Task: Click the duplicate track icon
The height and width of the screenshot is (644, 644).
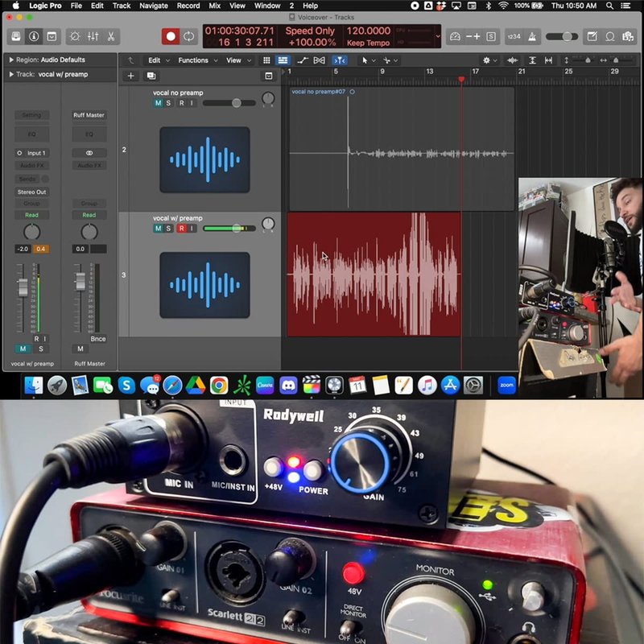Action: pyautogui.click(x=151, y=76)
